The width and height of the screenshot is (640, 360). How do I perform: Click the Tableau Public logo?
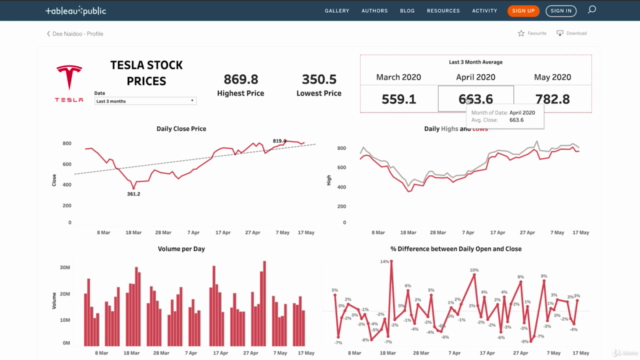(76, 11)
